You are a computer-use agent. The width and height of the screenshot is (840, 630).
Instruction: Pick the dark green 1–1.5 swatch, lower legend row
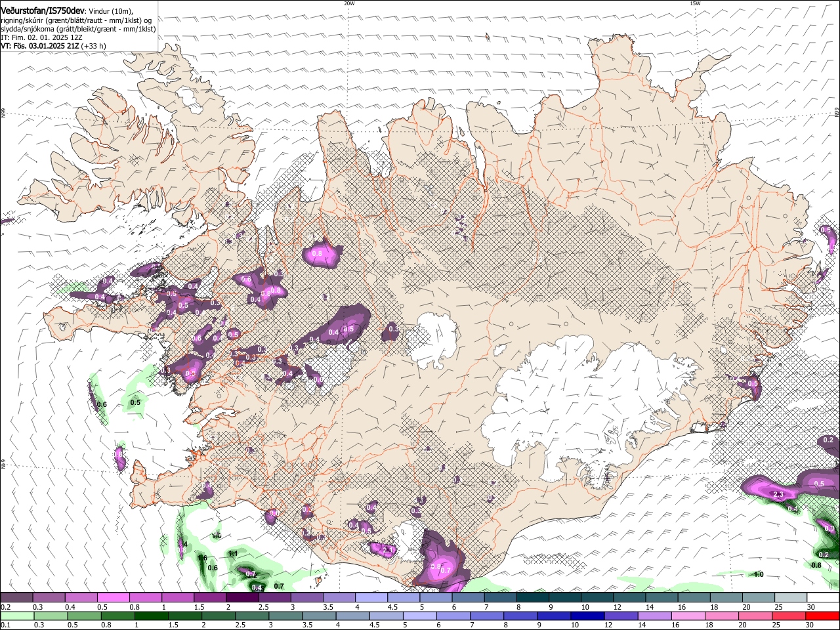(x=151, y=616)
